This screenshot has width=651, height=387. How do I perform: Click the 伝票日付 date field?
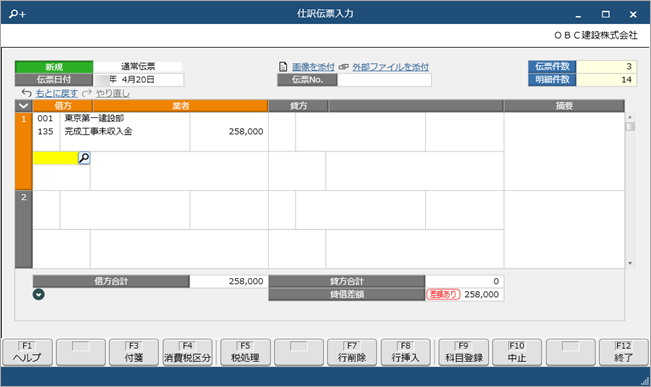click(x=138, y=80)
